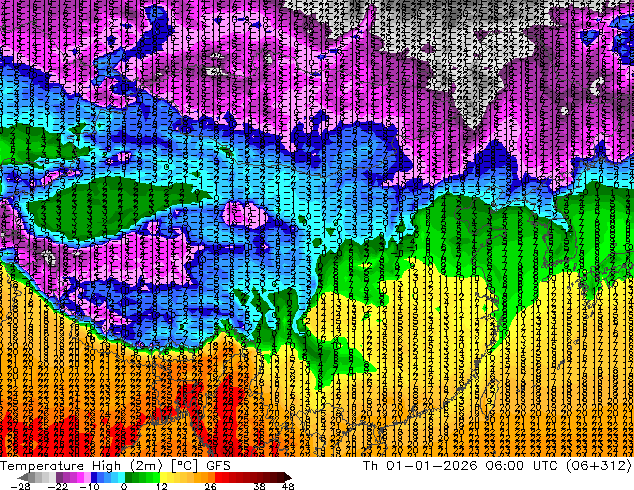Image resolution: width=634 pixels, height=490 pixels.
Task: Click the '(06+312)' forecast hour label
Action: click(598, 466)
